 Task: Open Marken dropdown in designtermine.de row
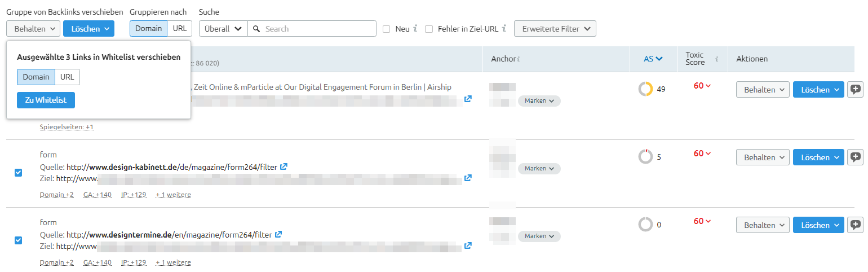click(539, 236)
